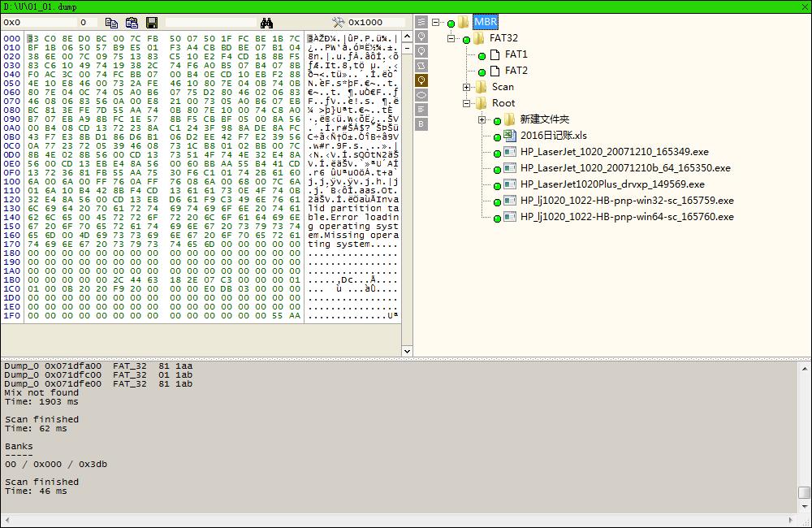This screenshot has width=812, height=528.
Task: Select the FAT2 entry
Action: (x=516, y=71)
